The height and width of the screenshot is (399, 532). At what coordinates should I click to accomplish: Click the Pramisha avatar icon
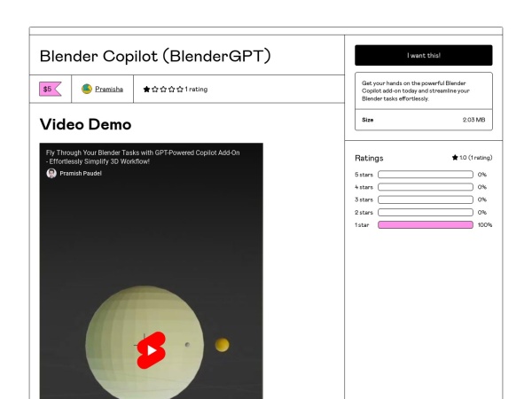click(x=87, y=89)
